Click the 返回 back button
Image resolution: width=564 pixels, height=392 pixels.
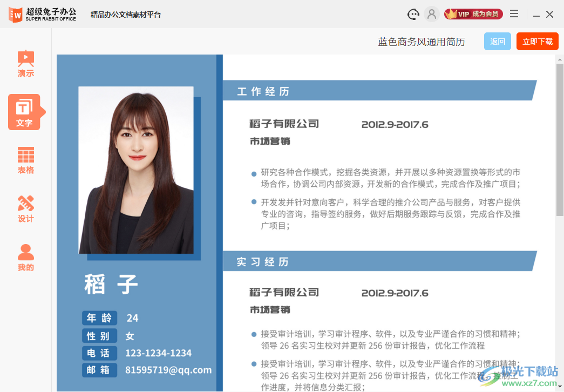point(497,41)
